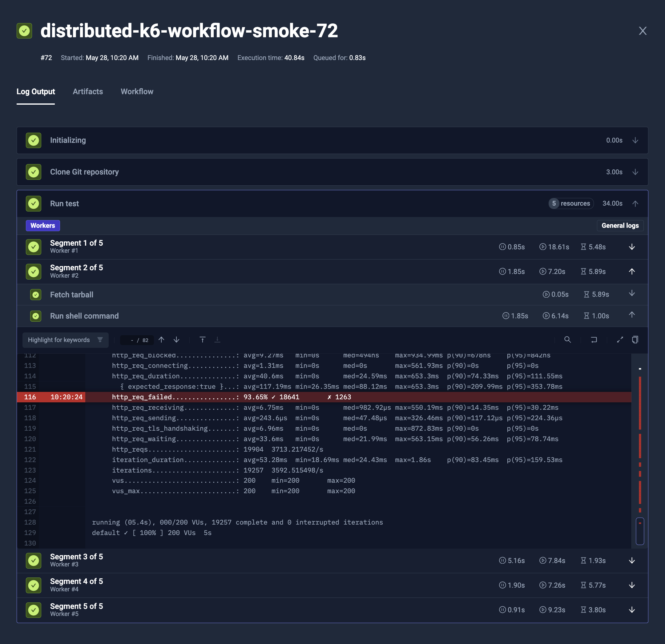Click the 5 resources badge
665x644 pixels.
click(x=571, y=203)
